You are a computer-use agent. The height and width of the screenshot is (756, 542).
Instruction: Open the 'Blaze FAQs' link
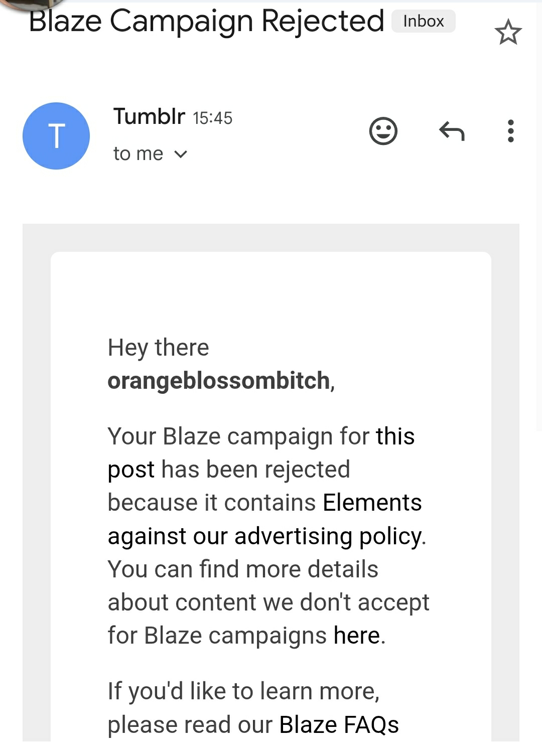[339, 724]
